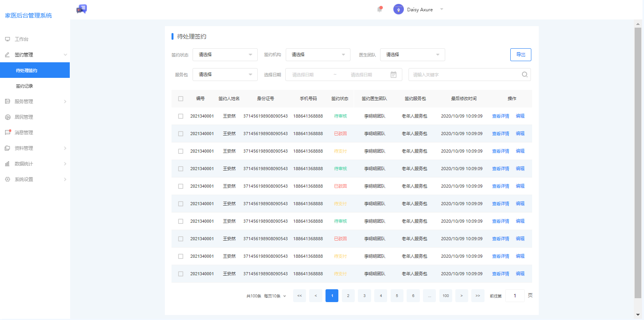This screenshot has height=320, width=644.
Task: Go to page 6
Action: pyautogui.click(x=413, y=295)
